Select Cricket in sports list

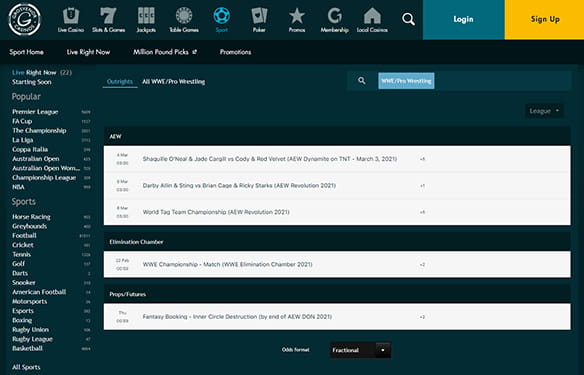point(23,245)
